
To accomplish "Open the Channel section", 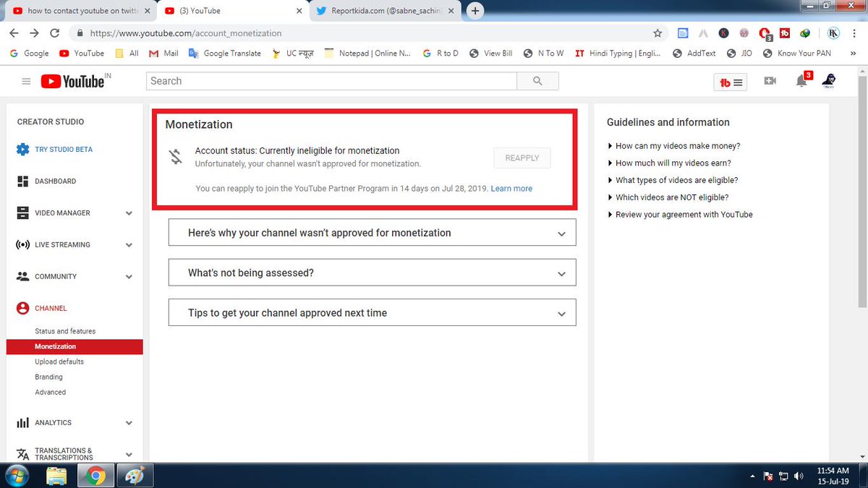I will (x=51, y=308).
